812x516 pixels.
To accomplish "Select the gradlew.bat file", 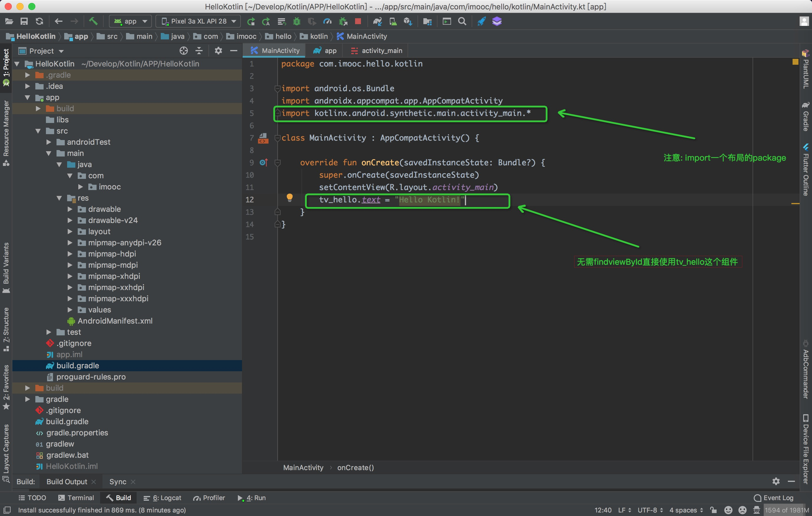I will point(67,455).
